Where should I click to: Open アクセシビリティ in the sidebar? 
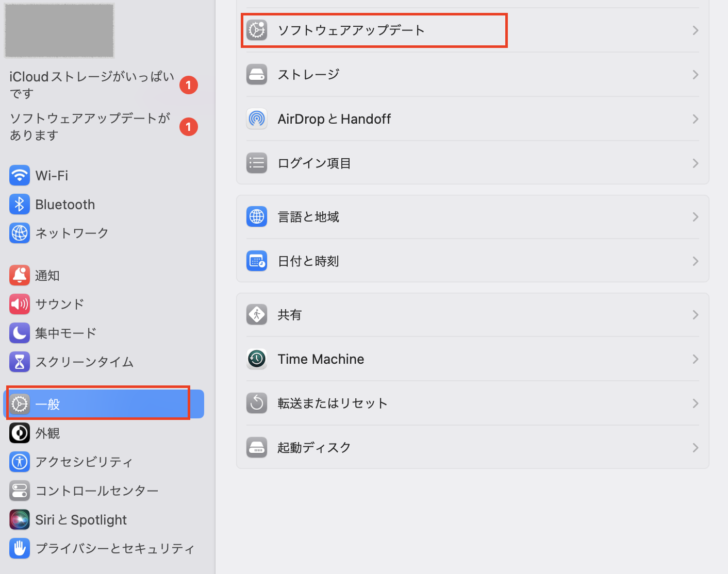[84, 462]
